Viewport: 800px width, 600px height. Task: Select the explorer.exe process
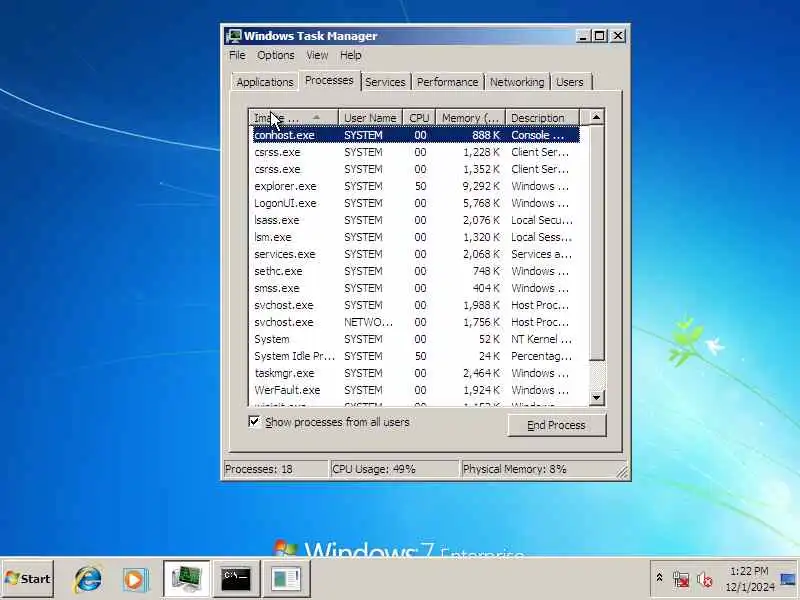click(x=416, y=186)
